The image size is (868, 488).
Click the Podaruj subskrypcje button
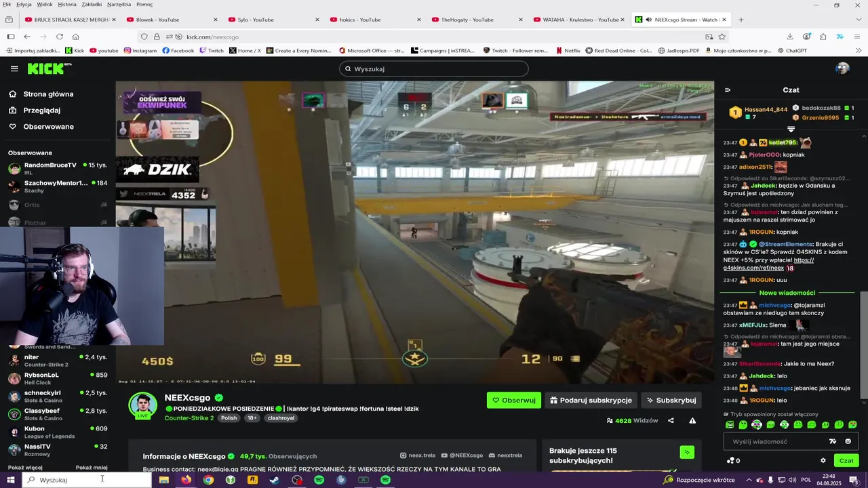pyautogui.click(x=591, y=400)
